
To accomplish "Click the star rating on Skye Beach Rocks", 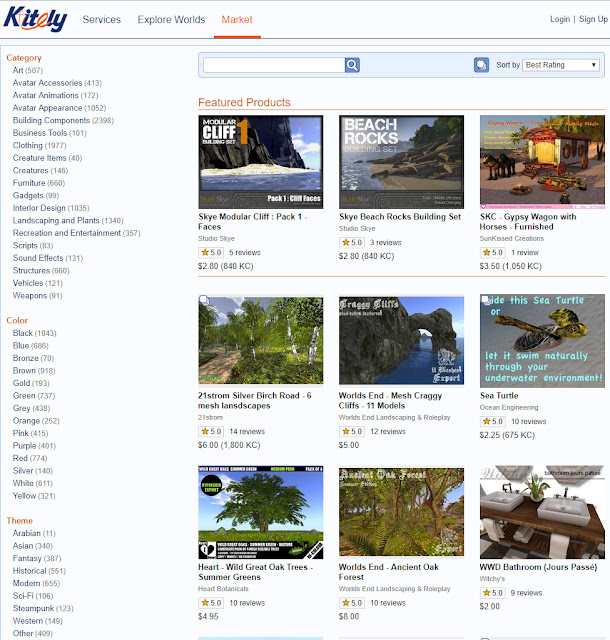I will [x=352, y=242].
